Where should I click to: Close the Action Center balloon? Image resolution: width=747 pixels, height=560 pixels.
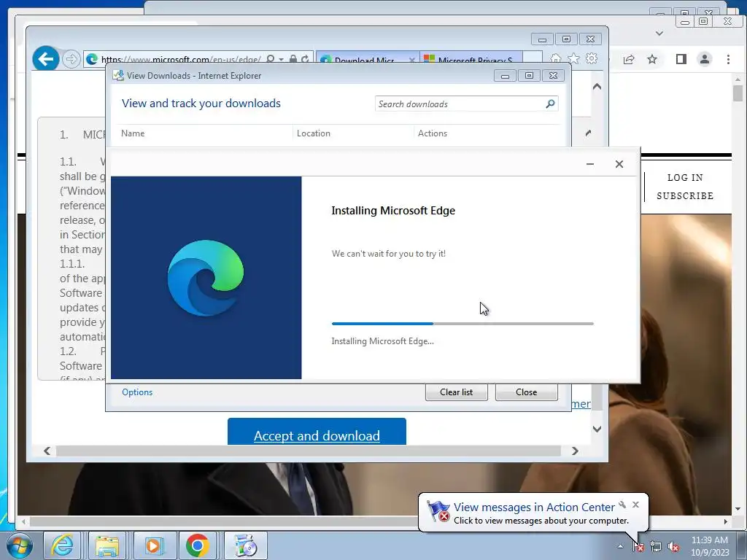click(635, 505)
